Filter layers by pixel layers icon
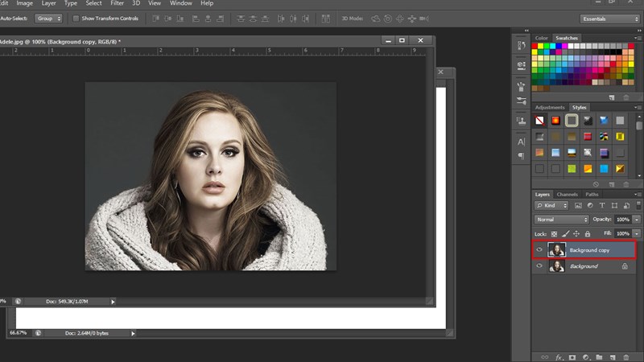The width and height of the screenshot is (644, 362). tap(578, 205)
